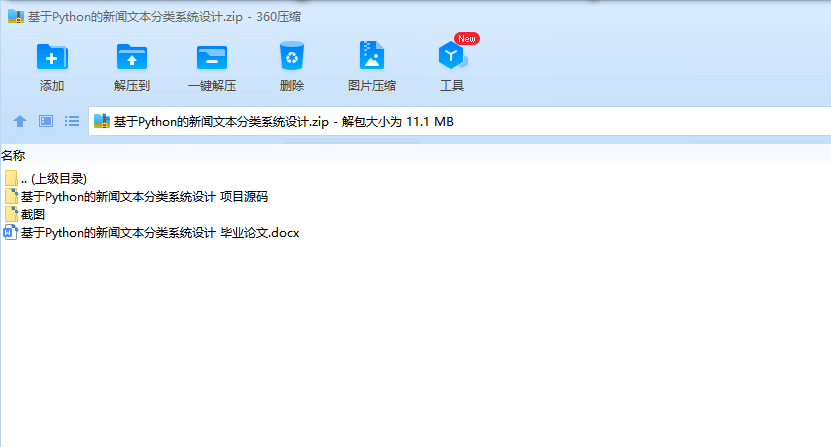Select the 项目源码 folder row
The height and width of the screenshot is (447, 831).
coord(136,197)
